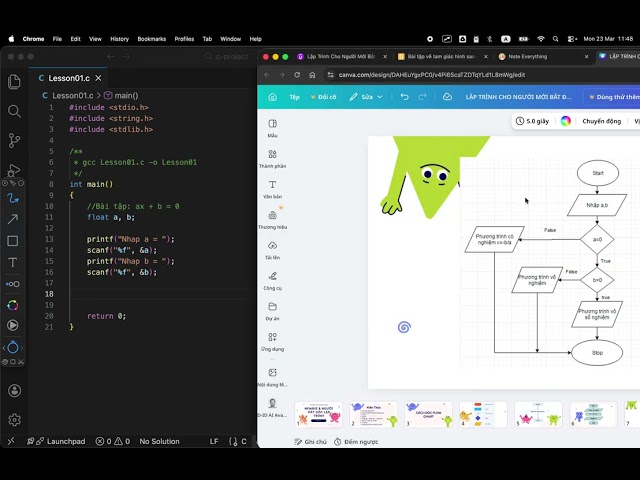Switch to Note Everything browser tab
The image size is (640, 480).
(527, 56)
